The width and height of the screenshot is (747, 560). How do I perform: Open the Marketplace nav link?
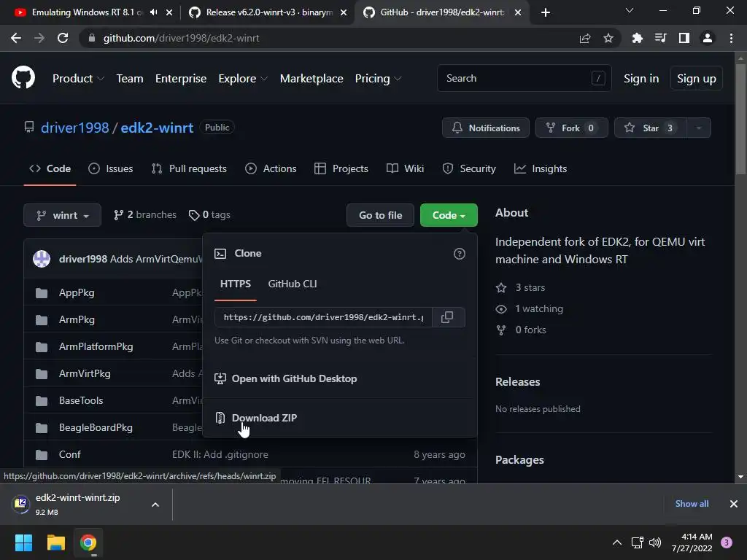(311, 79)
